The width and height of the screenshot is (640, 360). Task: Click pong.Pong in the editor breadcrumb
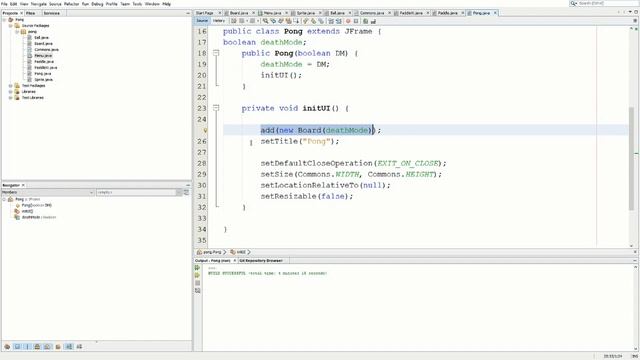(x=212, y=252)
